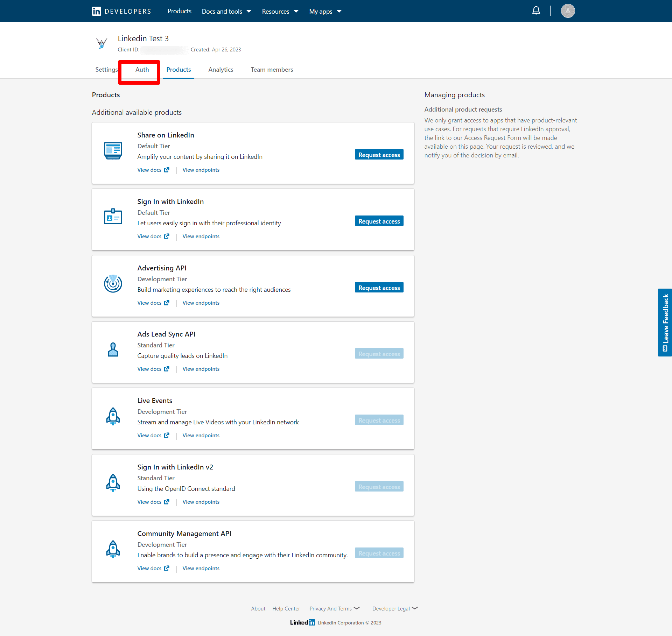
Task: Click the Community Management API rocket icon
Action: point(113,549)
